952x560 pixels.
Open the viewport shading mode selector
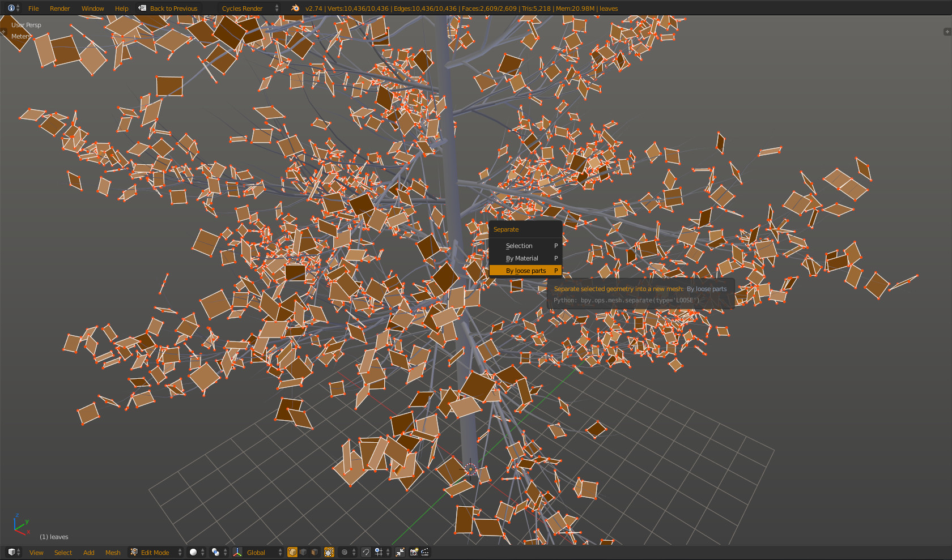(x=197, y=552)
